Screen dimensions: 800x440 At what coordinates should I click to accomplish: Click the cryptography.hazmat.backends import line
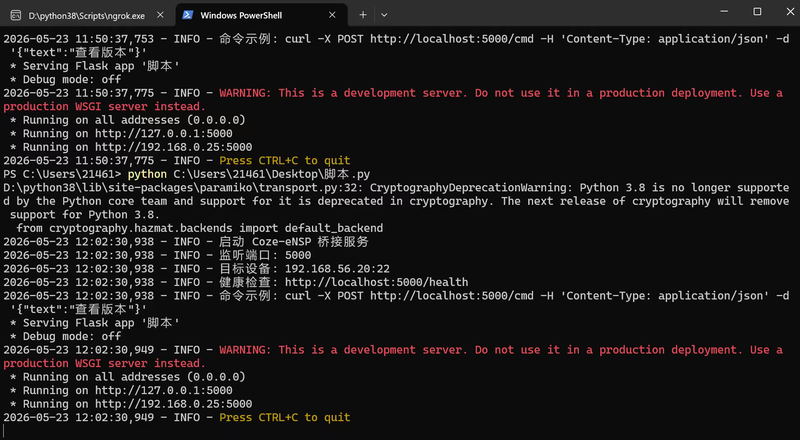pyautogui.click(x=199, y=228)
